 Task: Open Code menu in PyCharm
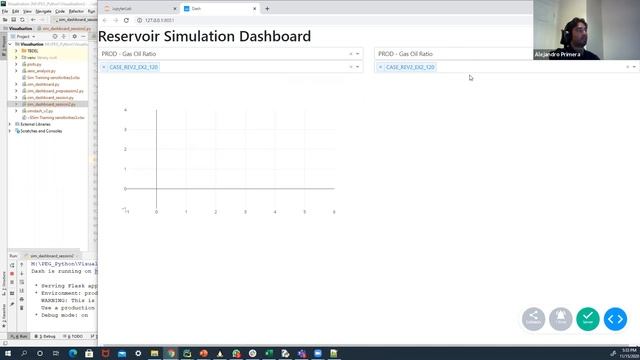coord(60,11)
